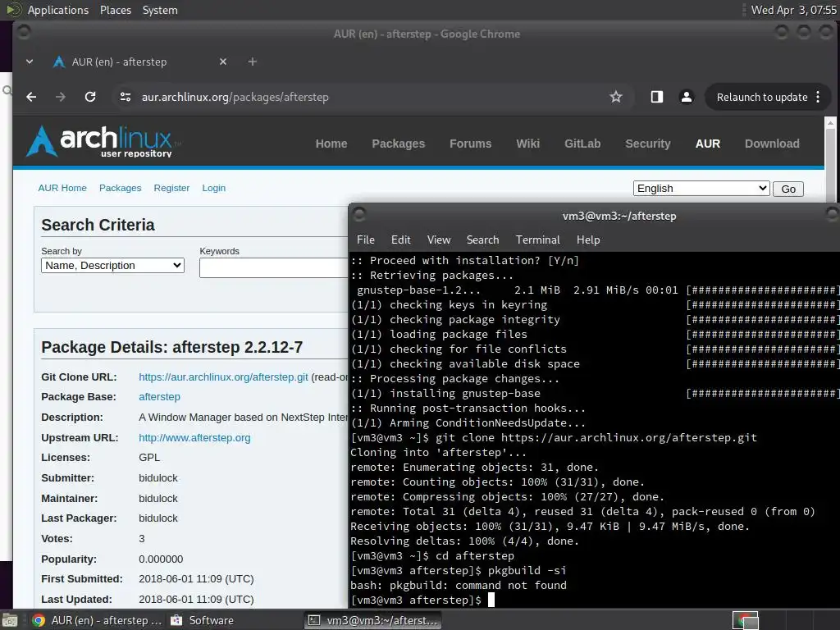Open Upstream URL afterstep.org link
The image size is (840, 630).
[x=194, y=438]
